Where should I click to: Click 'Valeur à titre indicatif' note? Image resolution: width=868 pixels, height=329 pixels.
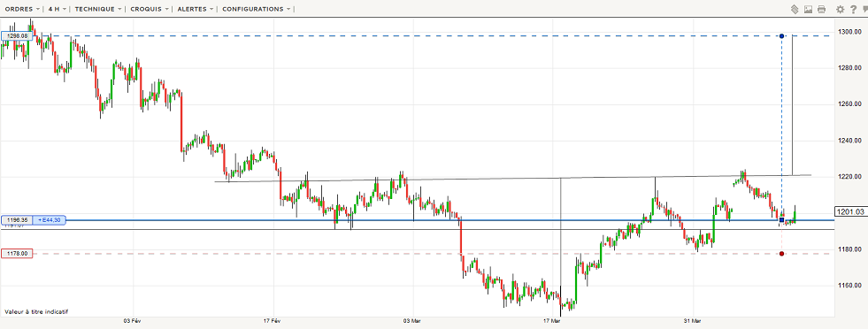(x=36, y=312)
